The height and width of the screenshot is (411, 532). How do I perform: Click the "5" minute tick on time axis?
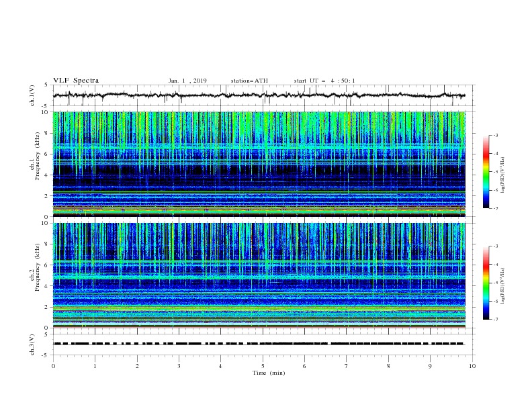coord(263,366)
